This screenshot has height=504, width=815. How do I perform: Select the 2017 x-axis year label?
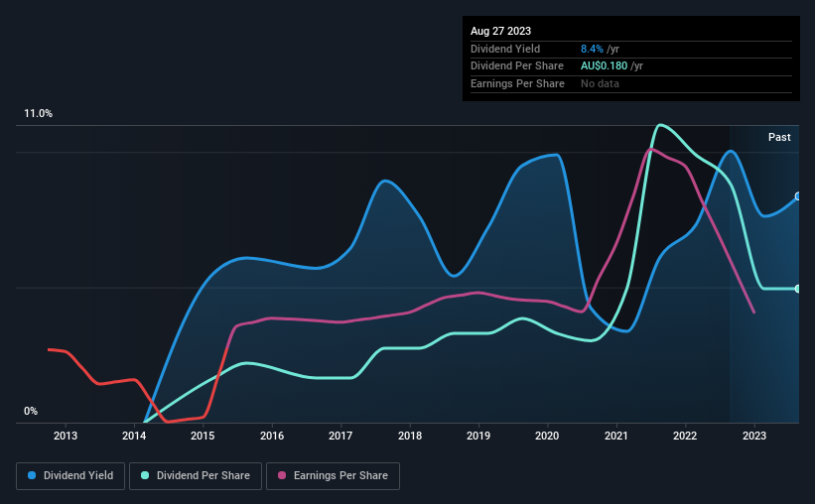(340, 436)
